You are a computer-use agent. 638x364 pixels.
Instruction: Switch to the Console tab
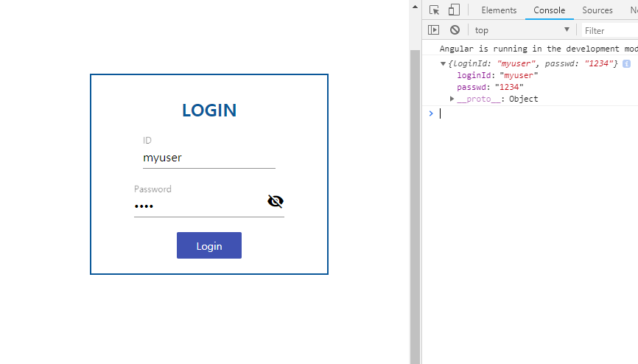tap(550, 10)
